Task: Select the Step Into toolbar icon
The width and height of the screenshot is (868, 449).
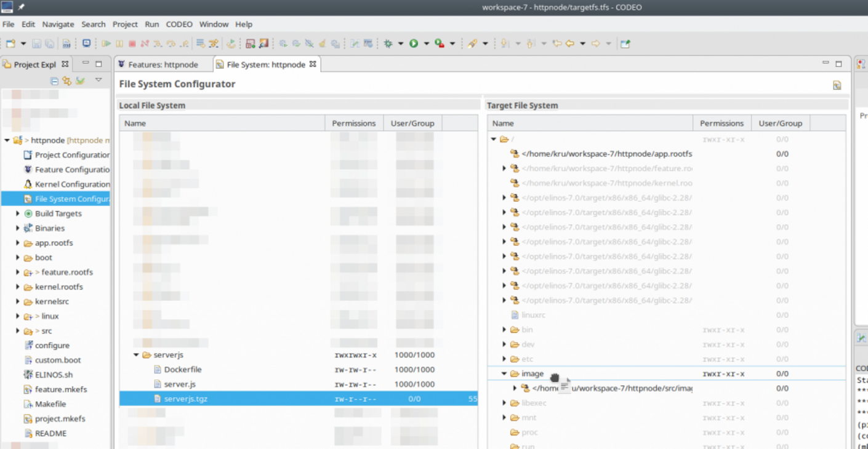Action: (x=157, y=43)
